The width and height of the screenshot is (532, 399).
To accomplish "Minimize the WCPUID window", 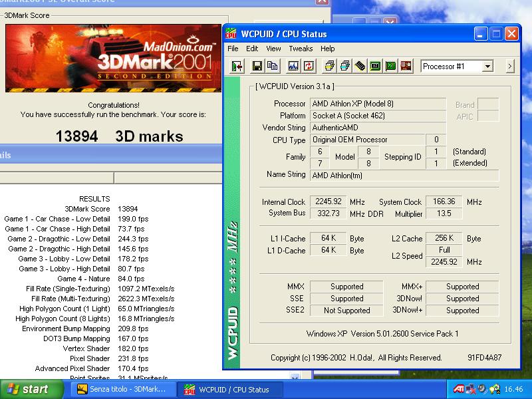I will click(481, 34).
